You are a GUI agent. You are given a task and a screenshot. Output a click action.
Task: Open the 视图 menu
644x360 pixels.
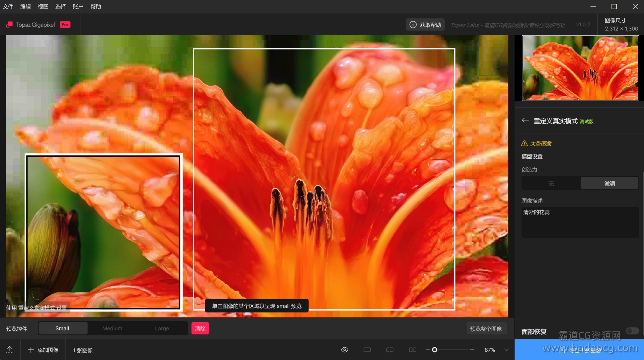pos(43,7)
